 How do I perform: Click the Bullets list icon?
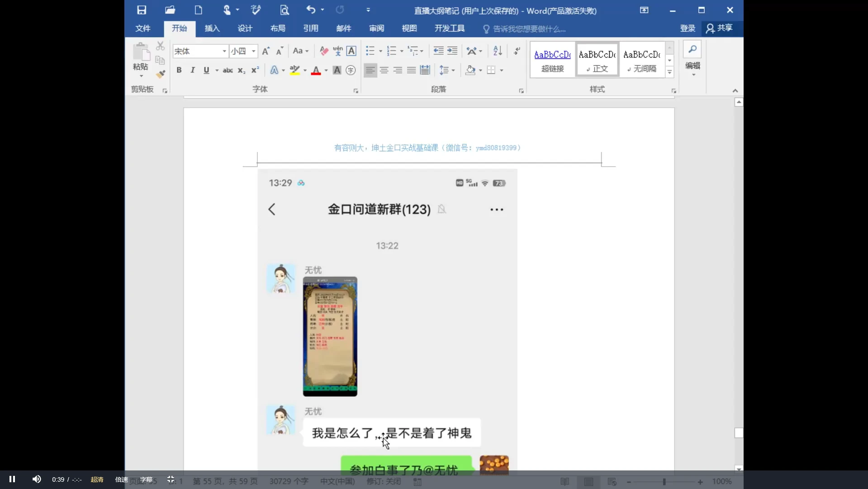[x=370, y=51]
